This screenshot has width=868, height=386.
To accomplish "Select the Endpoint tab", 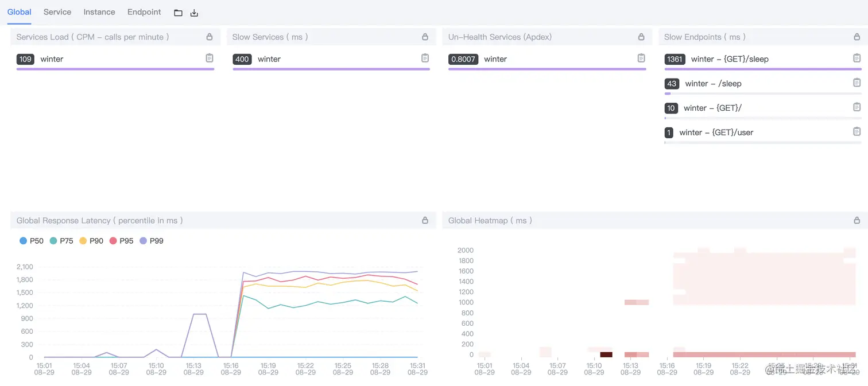I will (x=144, y=12).
